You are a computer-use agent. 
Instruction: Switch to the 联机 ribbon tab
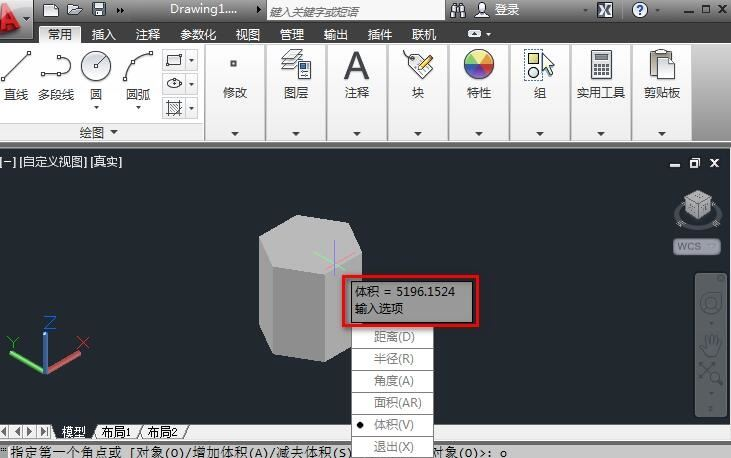pyautogui.click(x=424, y=35)
